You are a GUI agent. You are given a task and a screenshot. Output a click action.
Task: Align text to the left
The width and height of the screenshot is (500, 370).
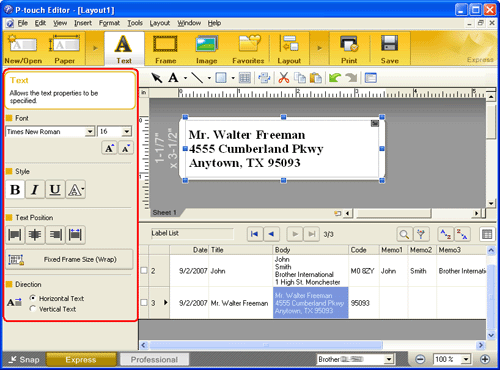point(15,235)
